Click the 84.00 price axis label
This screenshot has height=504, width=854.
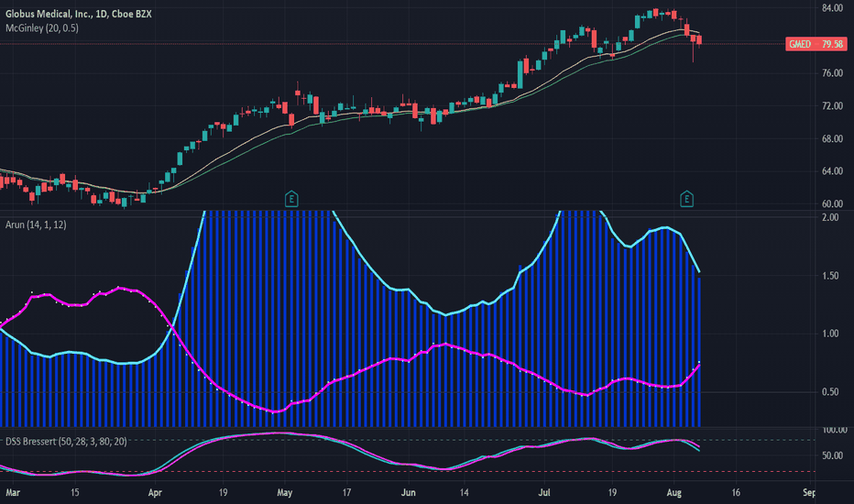click(x=832, y=7)
